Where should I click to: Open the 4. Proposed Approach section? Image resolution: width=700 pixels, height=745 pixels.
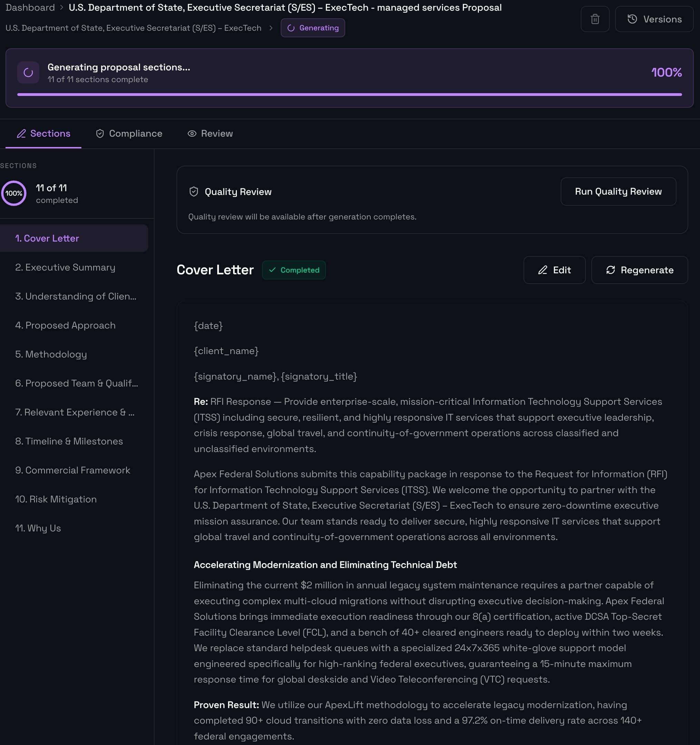74,325
